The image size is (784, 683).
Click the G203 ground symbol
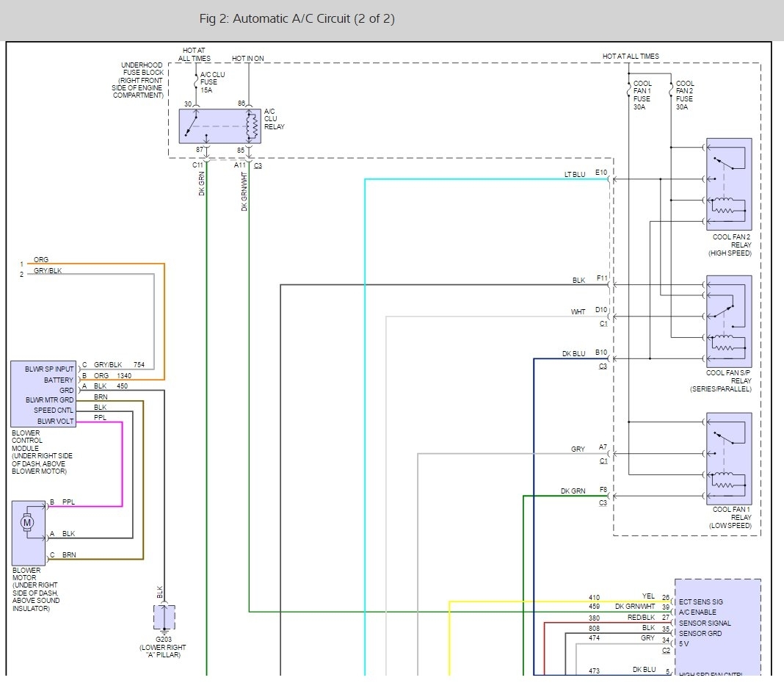click(163, 621)
